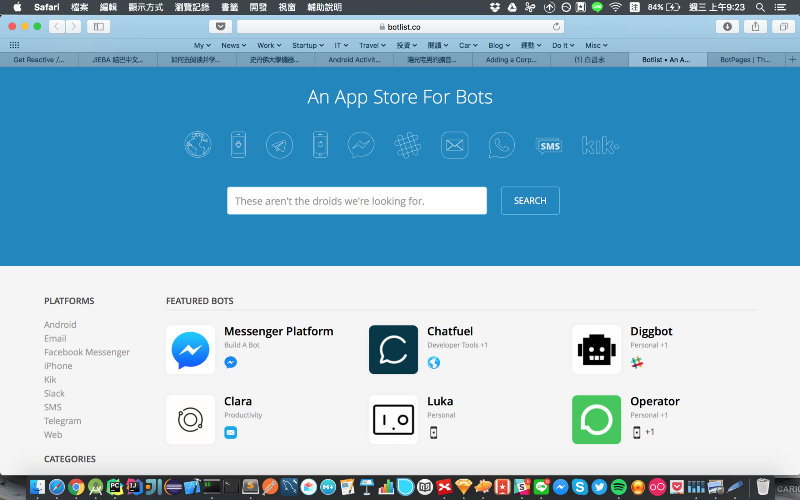Switch to the Get Reactive tab

pyautogui.click(x=39, y=60)
